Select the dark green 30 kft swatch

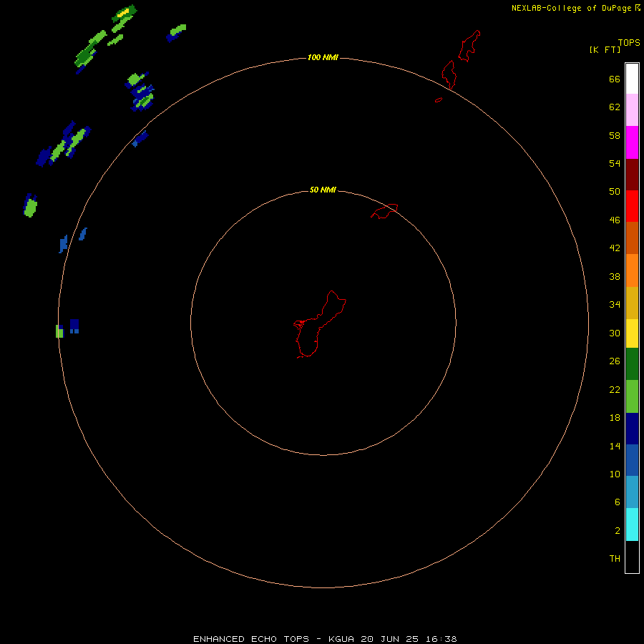[632, 364]
